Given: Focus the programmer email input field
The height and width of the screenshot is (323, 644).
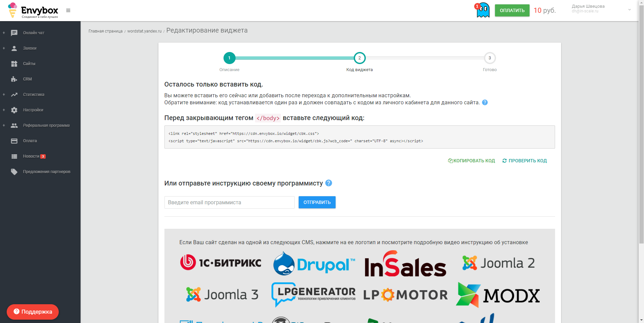Looking at the screenshot, I should (230, 203).
